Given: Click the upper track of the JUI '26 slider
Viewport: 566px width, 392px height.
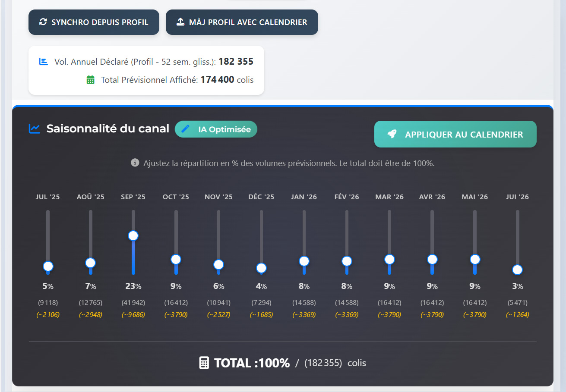Looking at the screenshot, I should [x=517, y=237].
